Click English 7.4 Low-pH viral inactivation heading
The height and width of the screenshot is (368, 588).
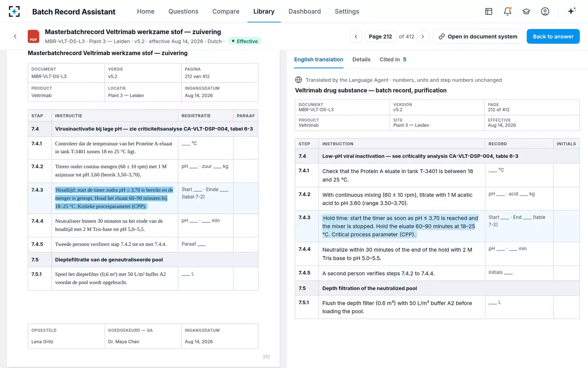[420, 156]
